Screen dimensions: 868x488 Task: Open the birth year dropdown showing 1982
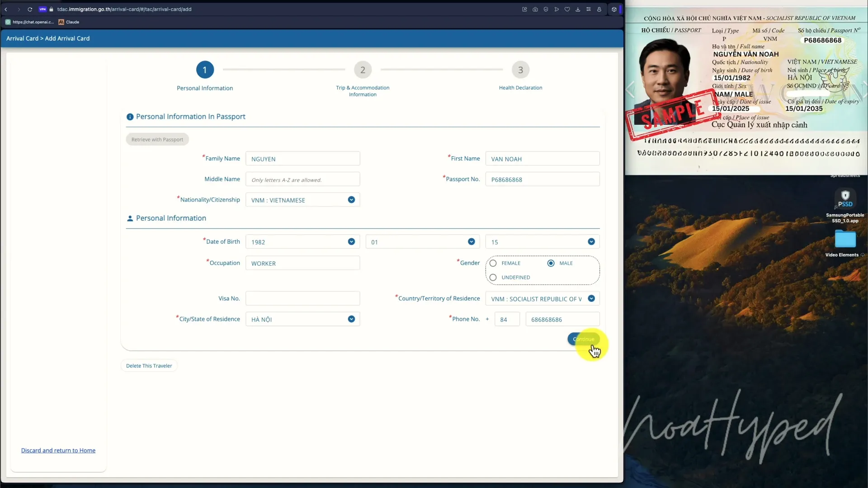click(x=303, y=242)
